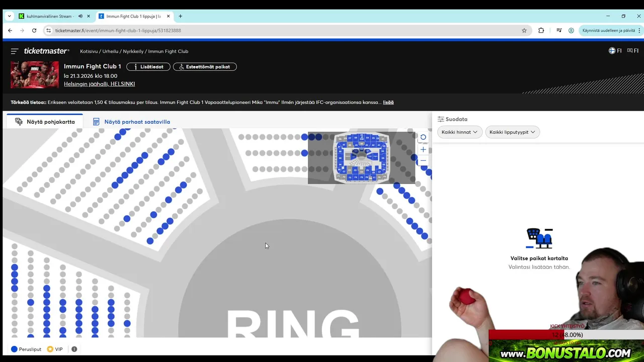644x362 pixels.
Task: Open Chrome profile avatar icon
Action: 571,30
